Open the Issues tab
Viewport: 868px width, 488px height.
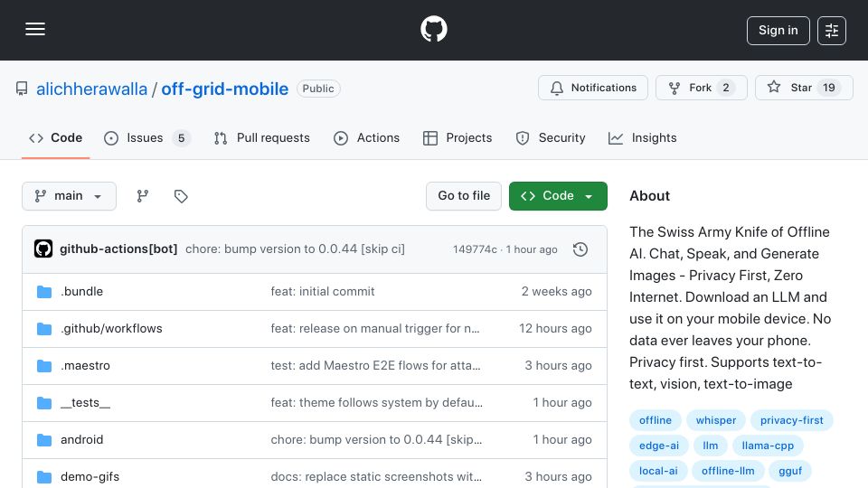pyautogui.click(x=146, y=137)
